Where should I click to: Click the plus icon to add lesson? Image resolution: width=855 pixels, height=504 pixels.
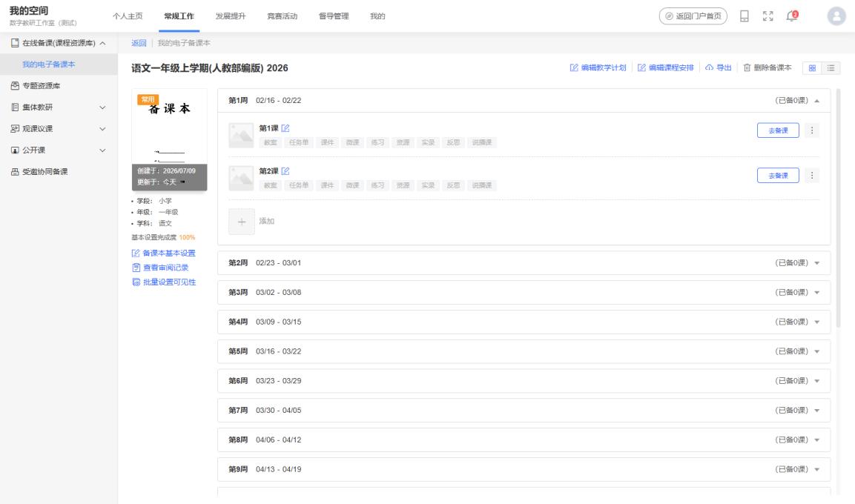242,222
